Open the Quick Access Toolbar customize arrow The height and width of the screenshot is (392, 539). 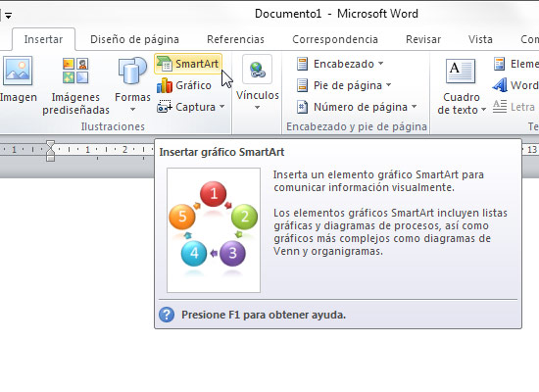[8, 15]
